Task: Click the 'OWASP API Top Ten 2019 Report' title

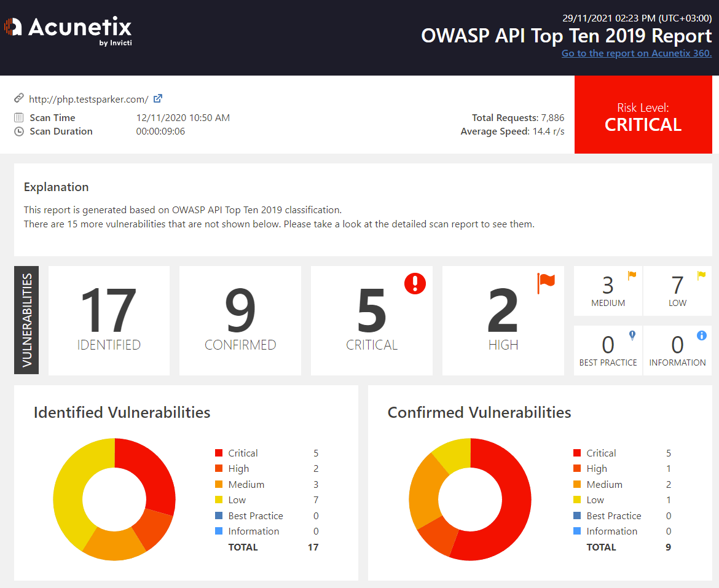Action: click(567, 36)
